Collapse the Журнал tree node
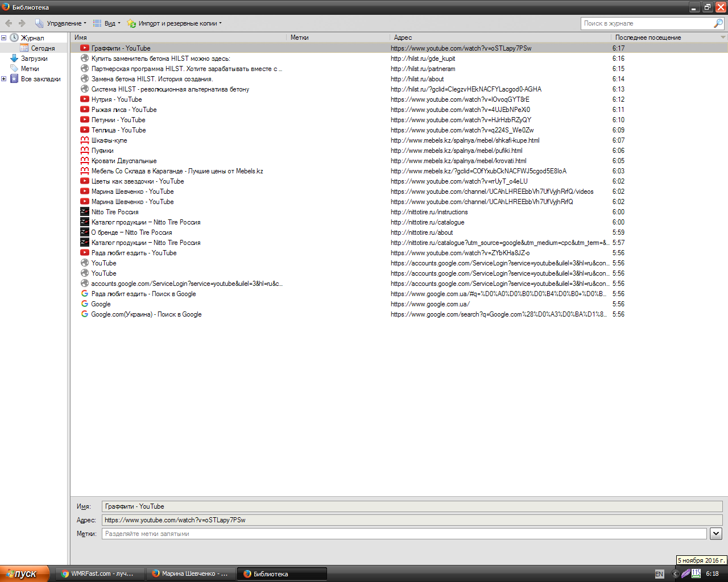The width and height of the screenshot is (728, 582). (3, 38)
